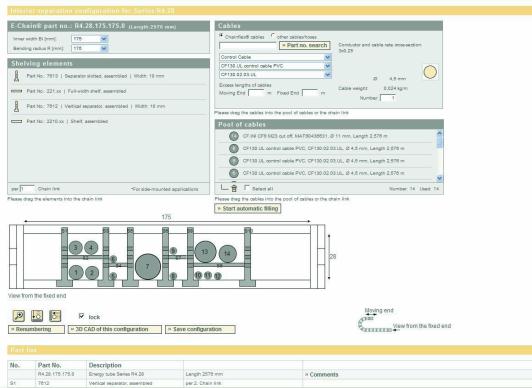
Task: Check the Select all checkbox
Action: coord(247,188)
